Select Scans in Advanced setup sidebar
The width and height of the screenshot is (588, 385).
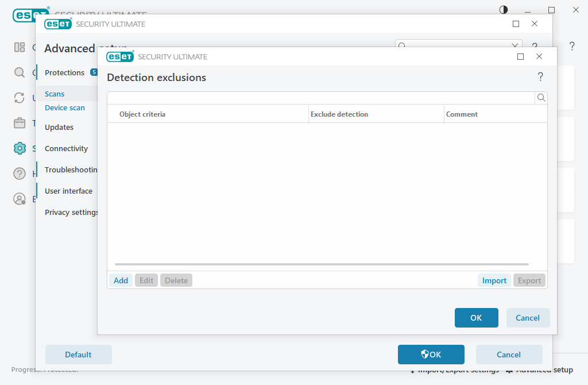coord(55,94)
